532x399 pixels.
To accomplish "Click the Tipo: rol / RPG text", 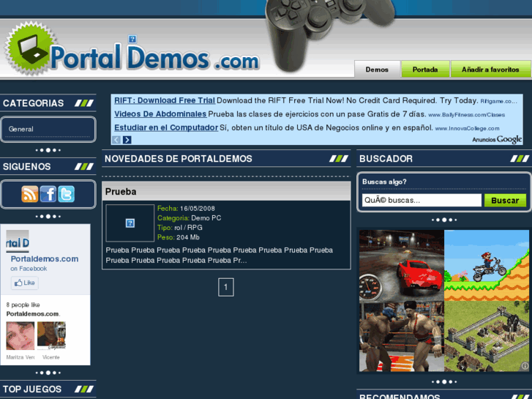I will [x=180, y=228].
